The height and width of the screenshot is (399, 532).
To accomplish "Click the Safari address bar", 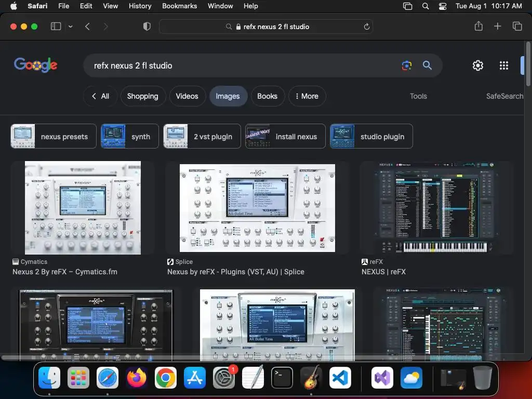I will (x=266, y=26).
